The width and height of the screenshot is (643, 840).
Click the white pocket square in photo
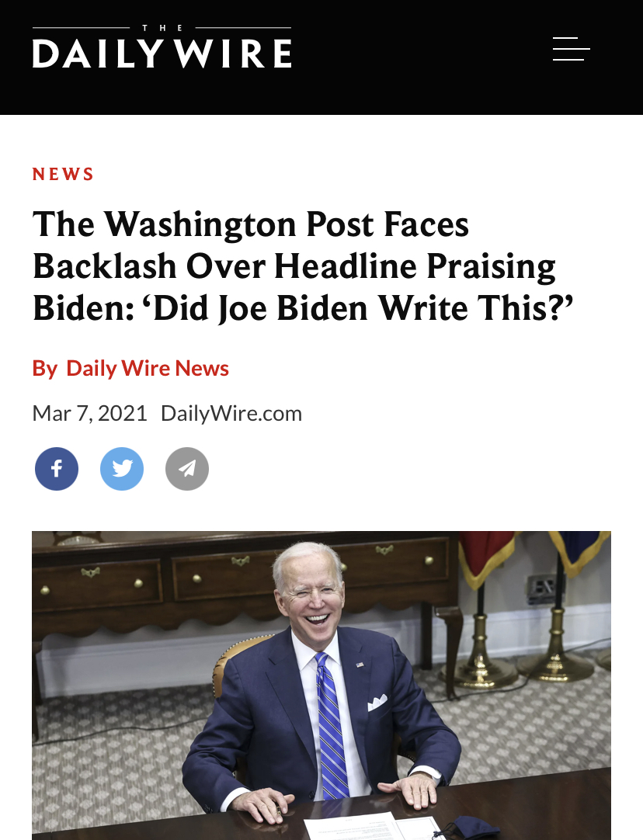377,702
